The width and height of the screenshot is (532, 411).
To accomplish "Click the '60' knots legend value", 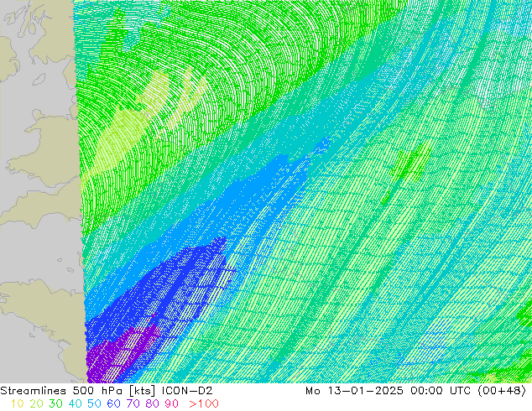I will coord(113,403).
